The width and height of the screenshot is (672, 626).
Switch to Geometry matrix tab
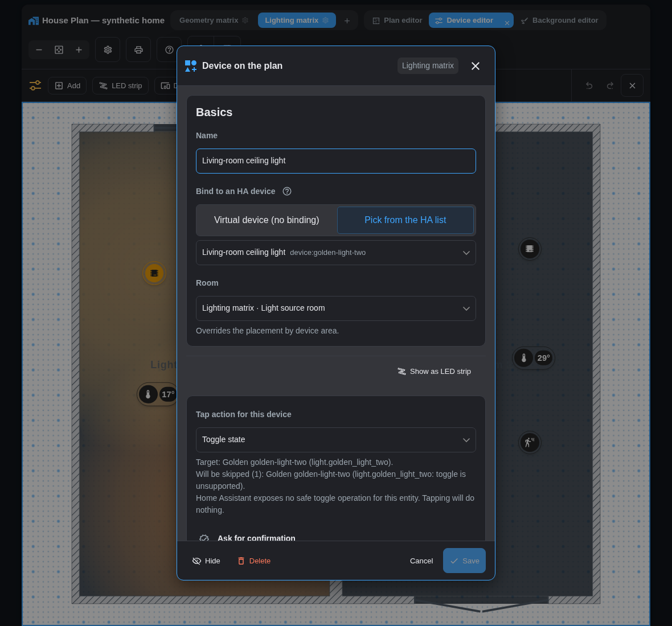(208, 20)
